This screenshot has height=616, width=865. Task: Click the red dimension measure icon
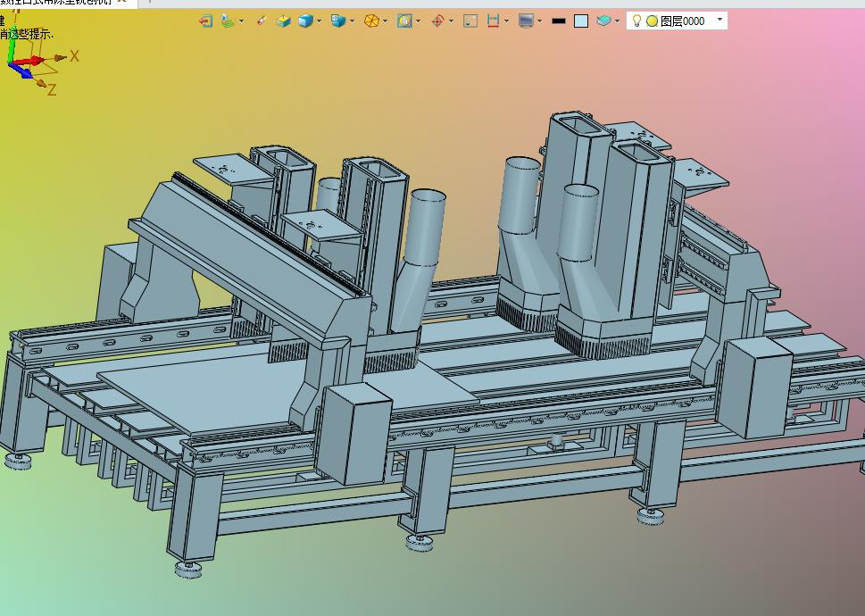tap(493, 21)
